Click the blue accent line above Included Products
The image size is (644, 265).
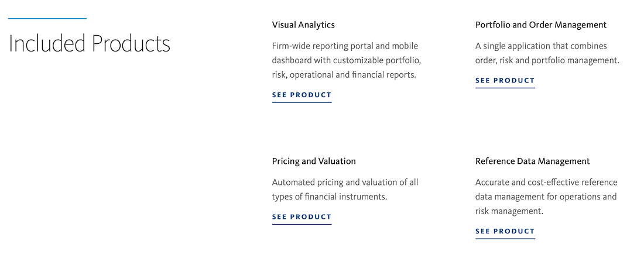tap(47, 19)
